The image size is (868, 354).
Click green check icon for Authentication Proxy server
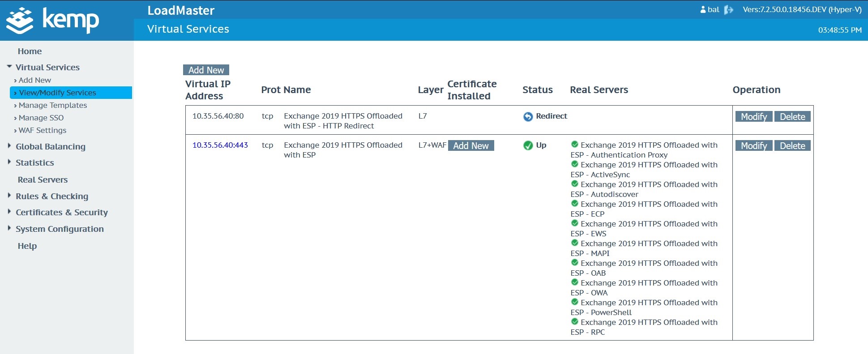coord(575,145)
